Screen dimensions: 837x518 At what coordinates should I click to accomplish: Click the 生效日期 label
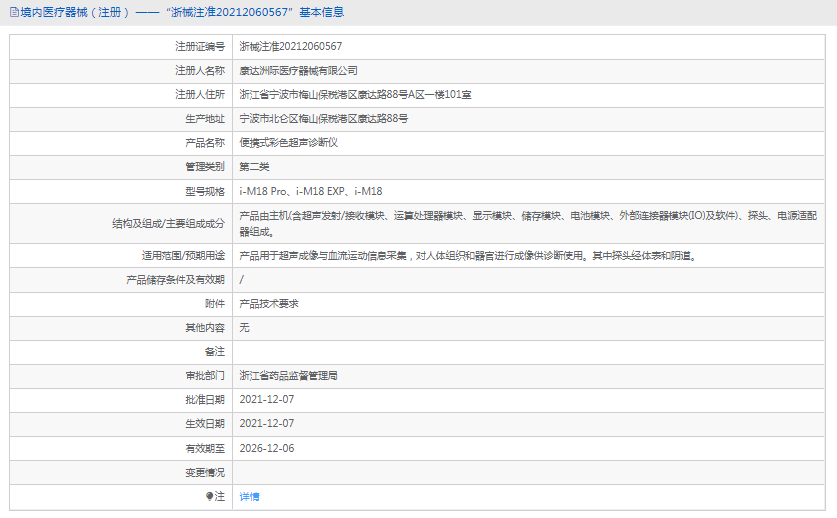tap(205, 423)
